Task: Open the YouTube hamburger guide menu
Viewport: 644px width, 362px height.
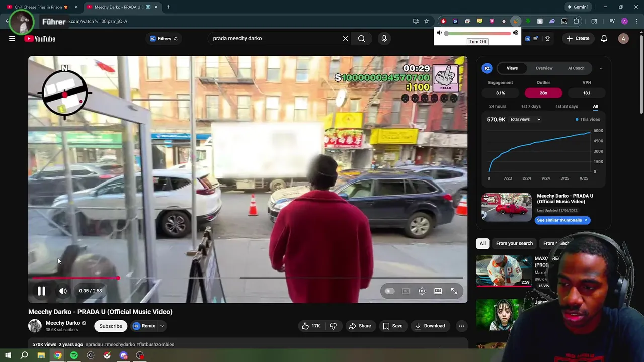Action: coord(12,39)
